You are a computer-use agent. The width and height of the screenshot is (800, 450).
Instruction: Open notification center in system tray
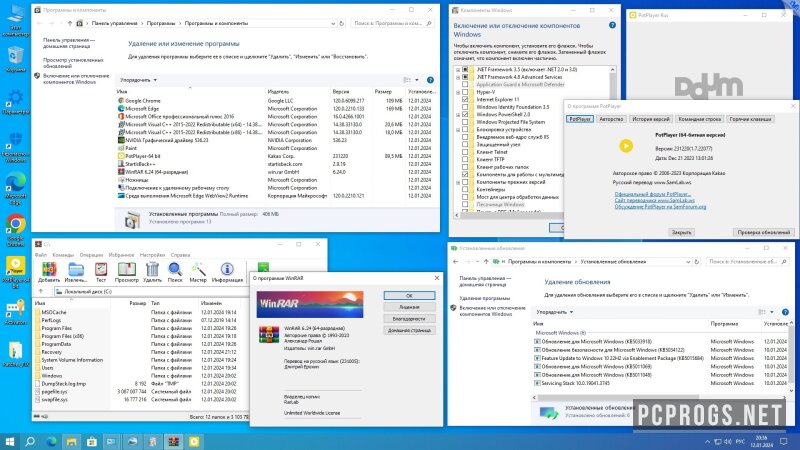(784, 441)
